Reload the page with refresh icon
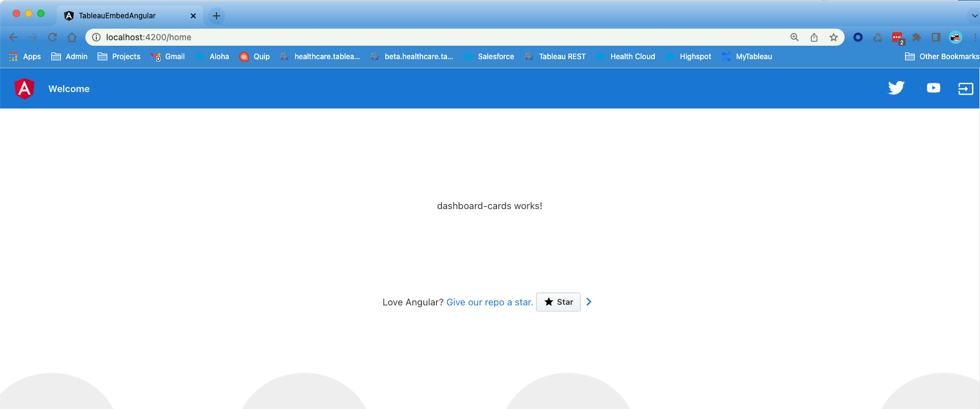 click(52, 37)
